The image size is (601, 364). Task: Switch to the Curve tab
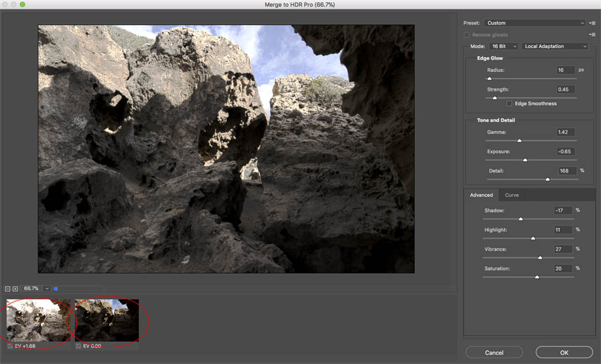pos(511,195)
